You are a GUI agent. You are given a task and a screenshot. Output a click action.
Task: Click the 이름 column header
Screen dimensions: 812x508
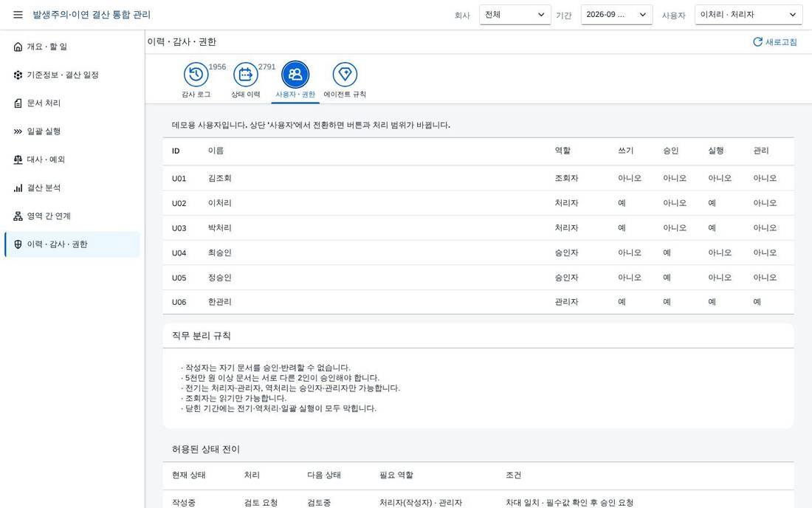coord(216,151)
